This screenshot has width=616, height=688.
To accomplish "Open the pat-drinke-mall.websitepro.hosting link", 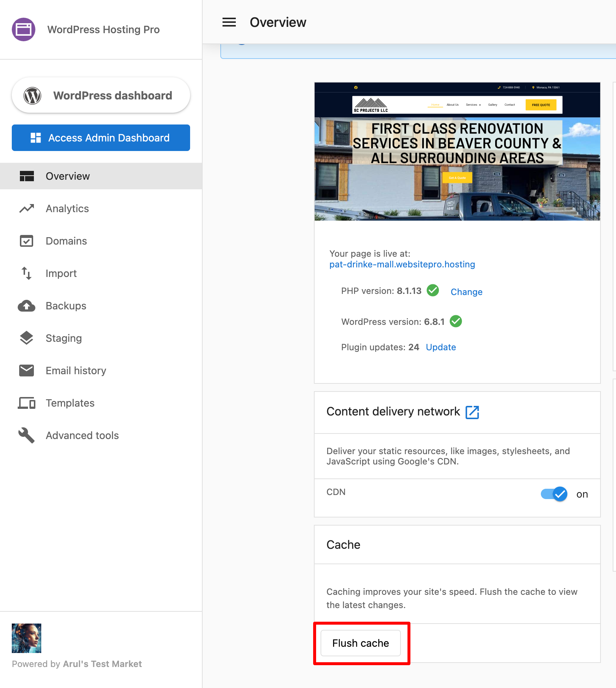I will pos(402,264).
